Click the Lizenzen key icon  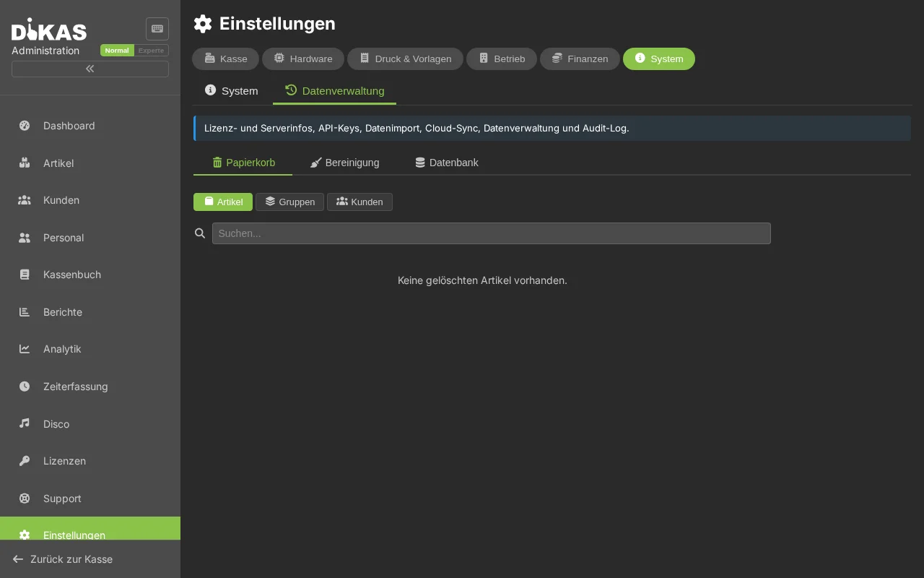[25, 461]
